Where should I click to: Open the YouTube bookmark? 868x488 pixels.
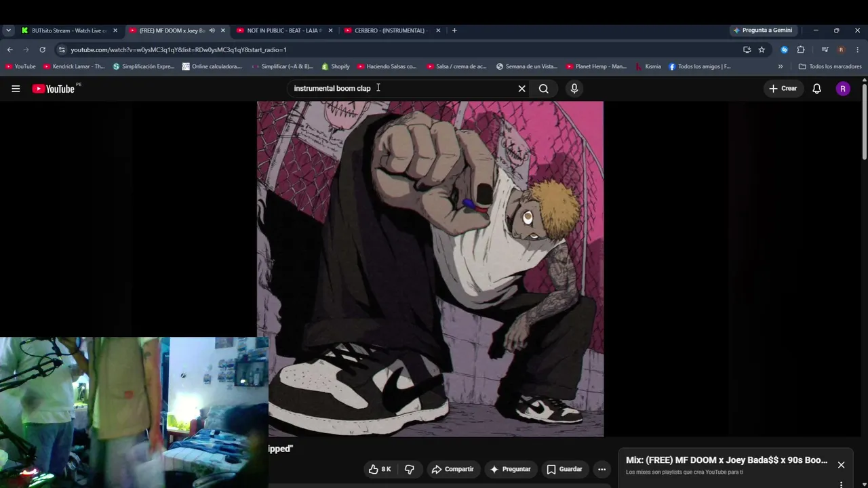20,66
